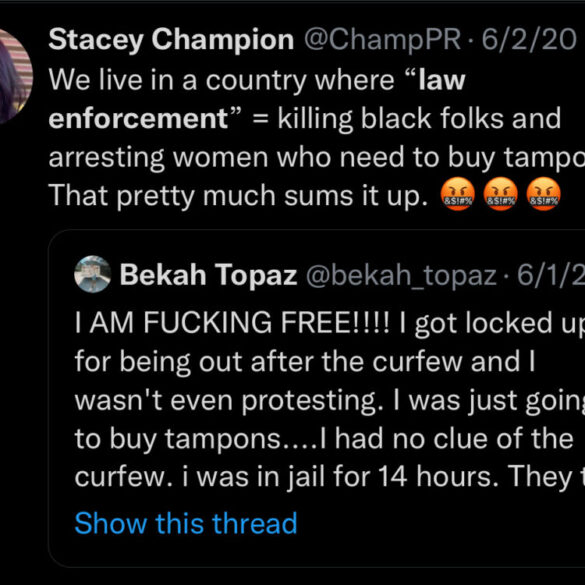Click the Stacey Champion display name

171,40
